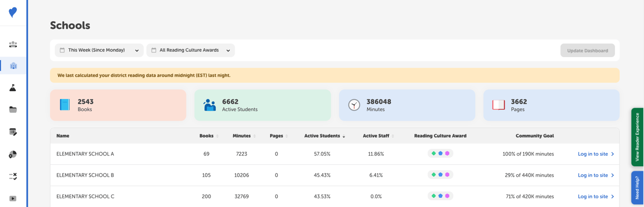This screenshot has height=207, width=644.
Task: Click blue pentagon award badge for School B
Action: pos(440,175)
